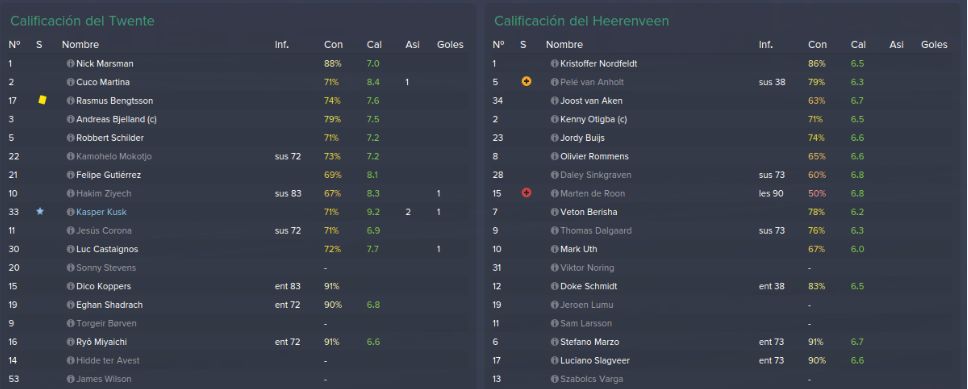This screenshot has width=968, height=389.
Task: Click Marten de Roon's red injury icon
Action: (526, 193)
